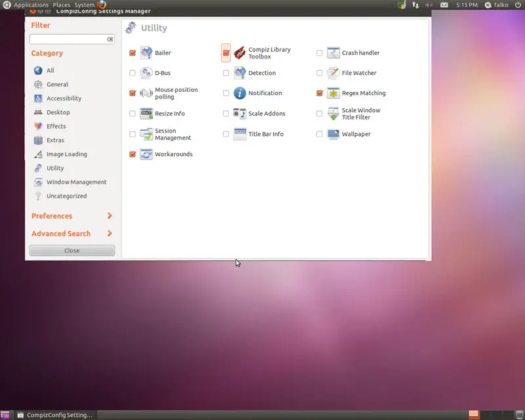Open the Applications menu
The width and height of the screenshot is (525, 420).
point(31,5)
